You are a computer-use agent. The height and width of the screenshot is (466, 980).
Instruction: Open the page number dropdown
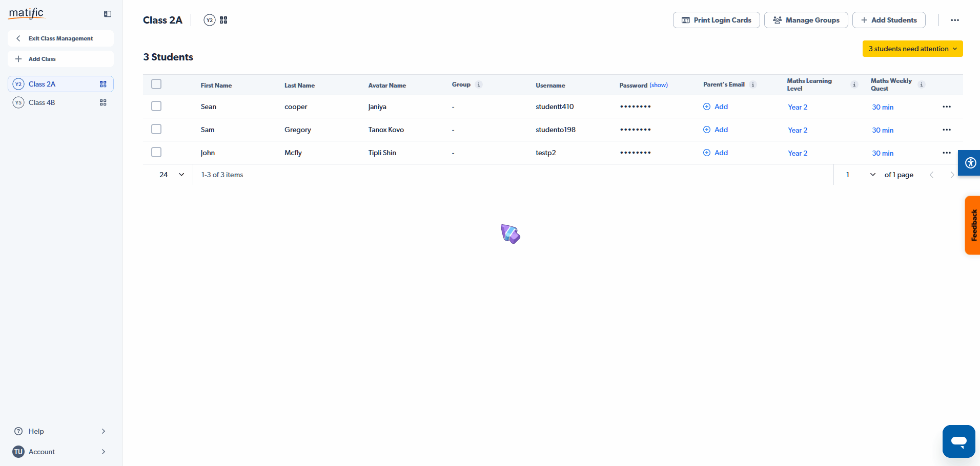tap(872, 175)
